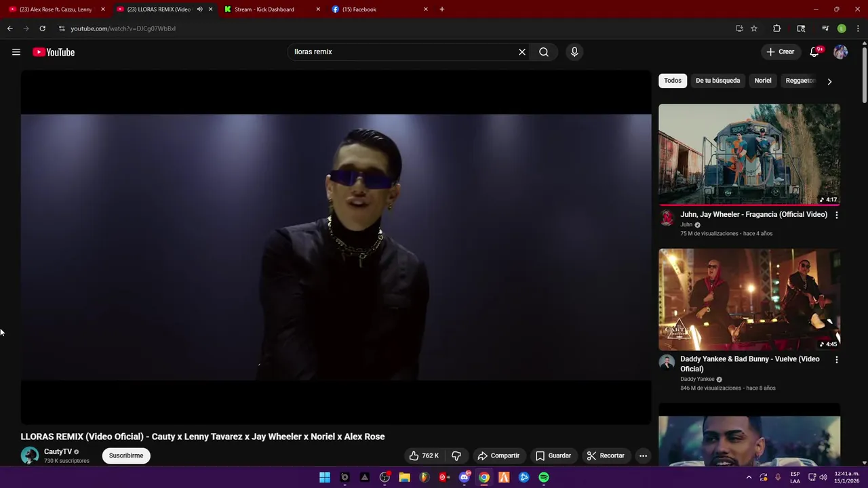This screenshot has height=488, width=868.
Task: Select the 'Noriel' filter chip
Action: click(x=763, y=81)
